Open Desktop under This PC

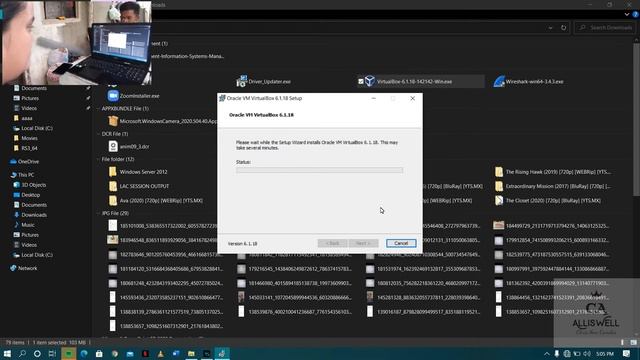point(31,195)
